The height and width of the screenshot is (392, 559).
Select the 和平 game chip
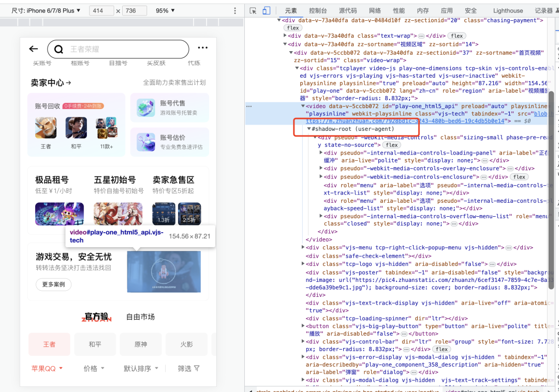[x=95, y=344]
